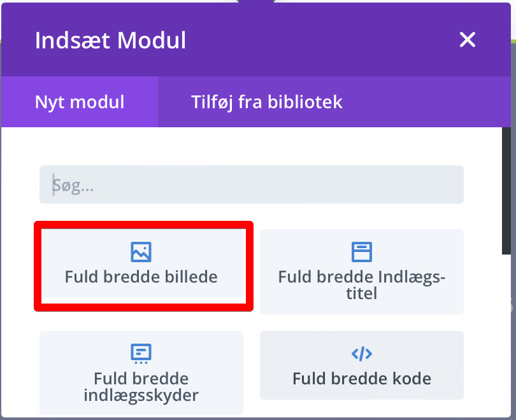Click the Fuld bredde kode label text
The width and height of the screenshot is (516, 420).
pos(361,379)
